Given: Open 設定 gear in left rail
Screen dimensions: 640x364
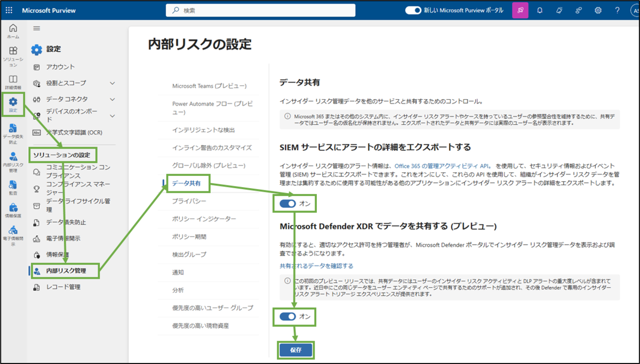Looking at the screenshot, I should point(13,104).
